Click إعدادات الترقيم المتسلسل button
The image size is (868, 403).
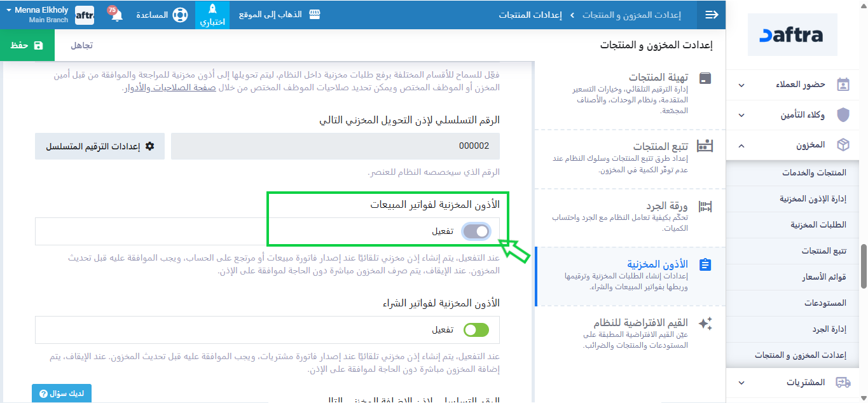[x=100, y=146]
